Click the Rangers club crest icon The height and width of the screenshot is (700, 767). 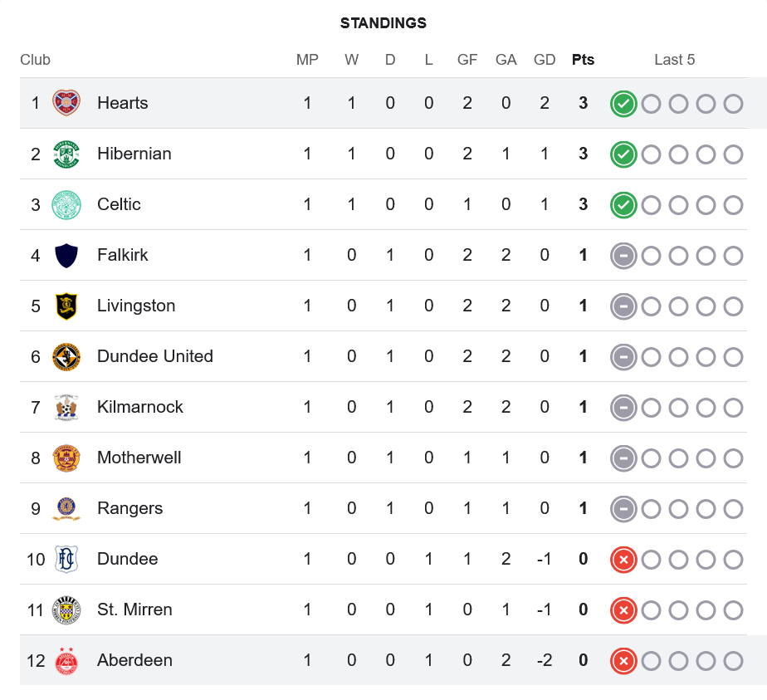tap(66, 509)
